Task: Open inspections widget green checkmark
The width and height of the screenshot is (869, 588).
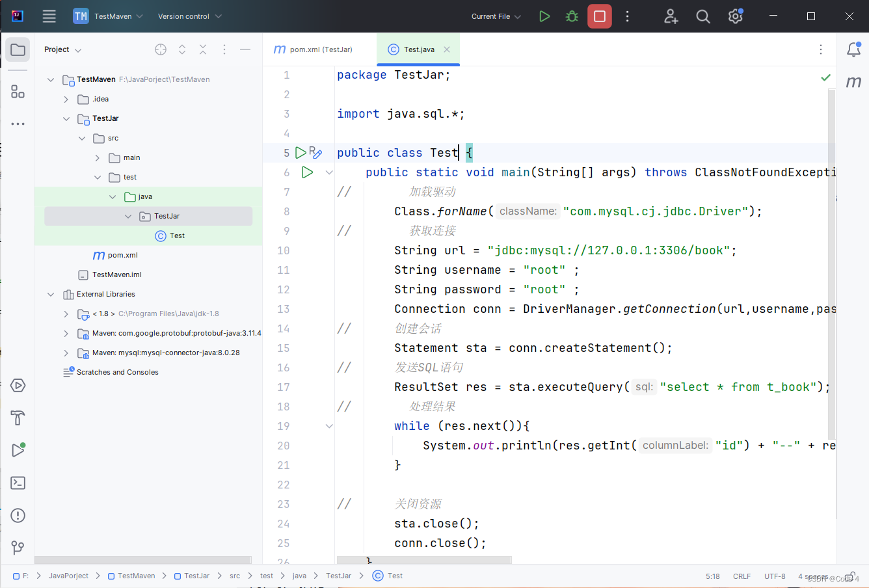Action: [825, 77]
